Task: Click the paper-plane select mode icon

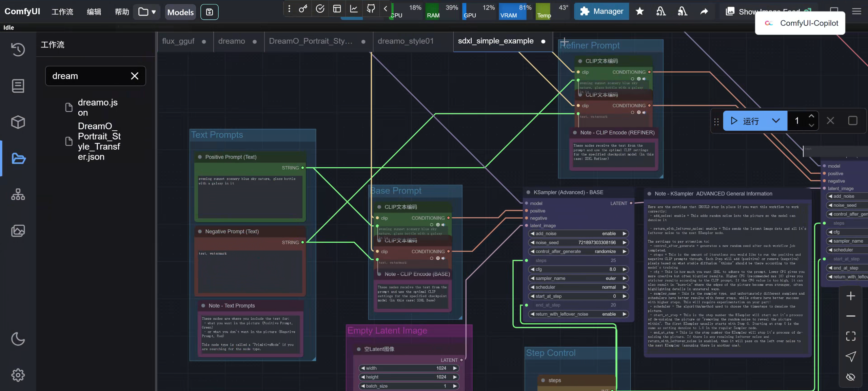Action: coord(851,356)
